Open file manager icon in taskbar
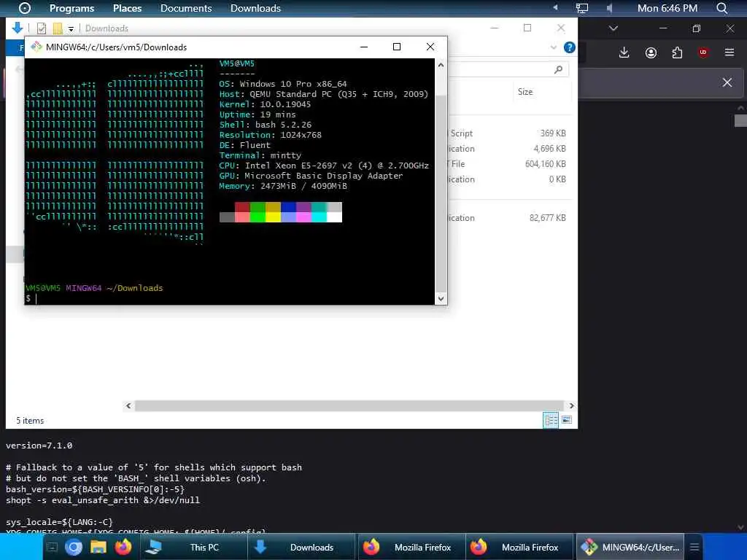Image resolution: width=747 pixels, height=560 pixels. point(98,547)
